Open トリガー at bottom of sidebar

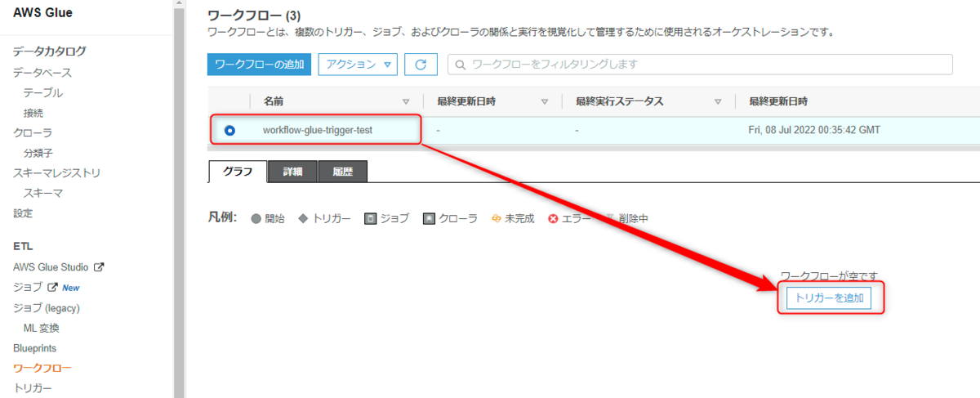coord(33,387)
